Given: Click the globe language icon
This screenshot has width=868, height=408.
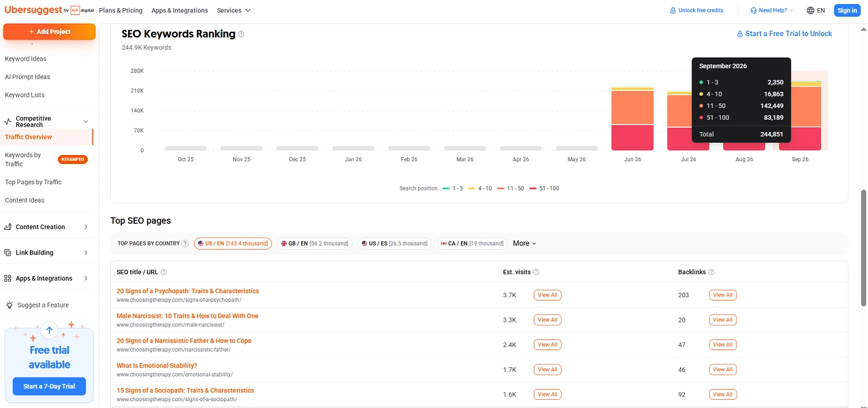Looking at the screenshot, I should [x=810, y=10].
